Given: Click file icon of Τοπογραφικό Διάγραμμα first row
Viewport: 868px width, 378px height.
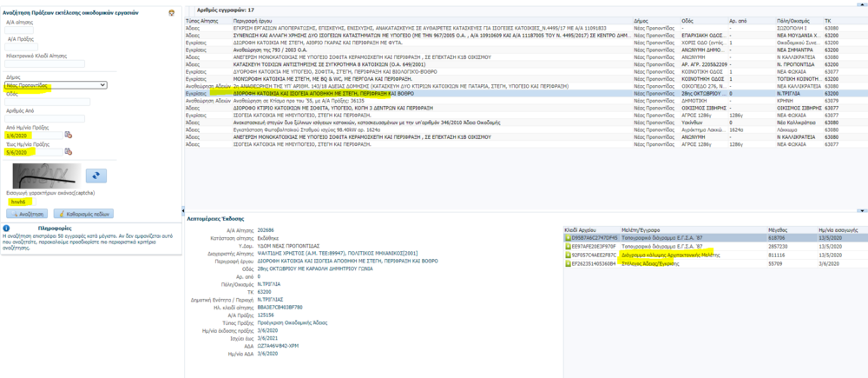Looking at the screenshot, I should (x=568, y=236).
